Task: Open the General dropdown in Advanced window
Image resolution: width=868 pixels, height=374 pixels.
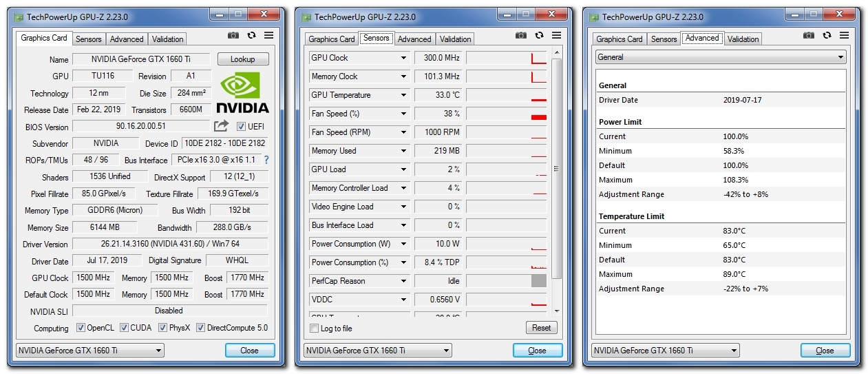Action: (x=720, y=57)
